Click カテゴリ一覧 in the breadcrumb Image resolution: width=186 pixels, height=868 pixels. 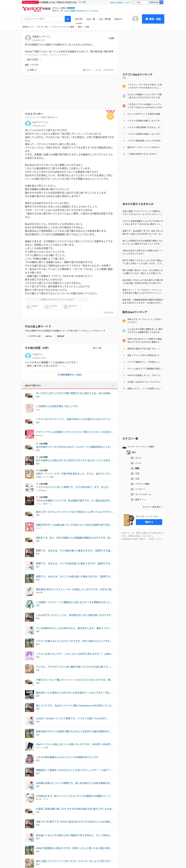point(42,27)
